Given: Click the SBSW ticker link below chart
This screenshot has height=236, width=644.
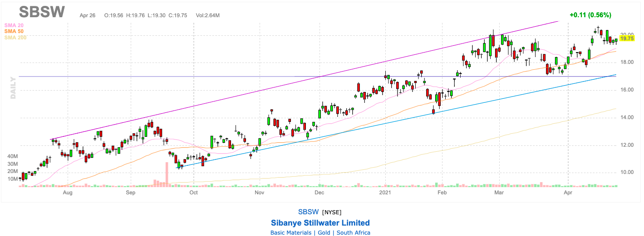Looking at the screenshot, I should (309, 212).
